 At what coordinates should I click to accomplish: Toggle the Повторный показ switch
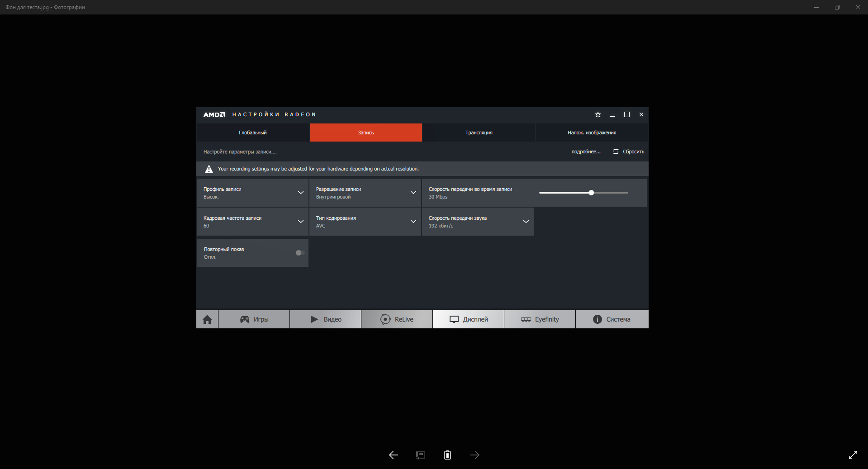(x=300, y=253)
